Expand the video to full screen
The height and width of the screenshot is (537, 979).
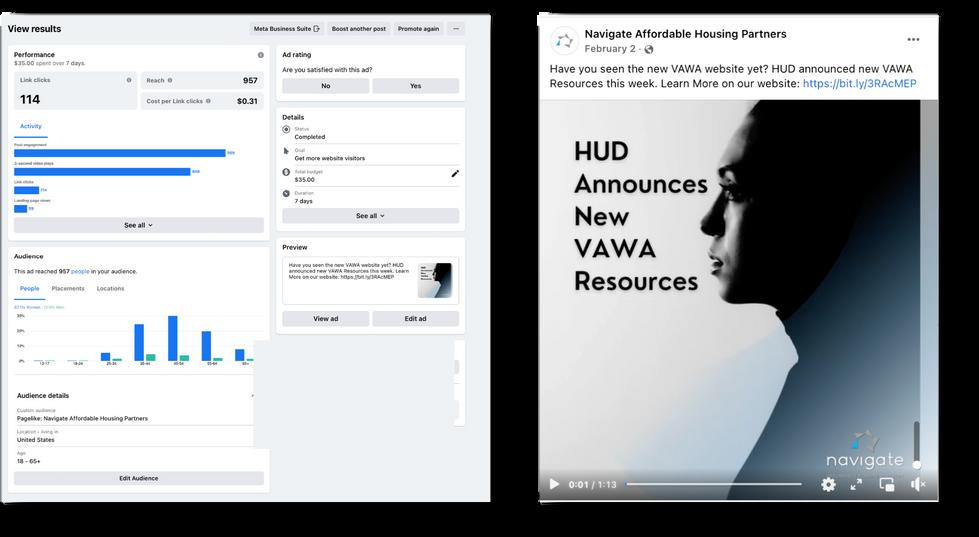pyautogui.click(x=857, y=484)
